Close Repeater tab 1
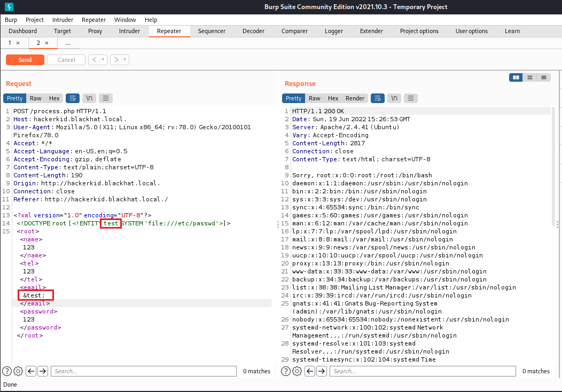Screen dimensions: 562x392 click(x=18, y=43)
